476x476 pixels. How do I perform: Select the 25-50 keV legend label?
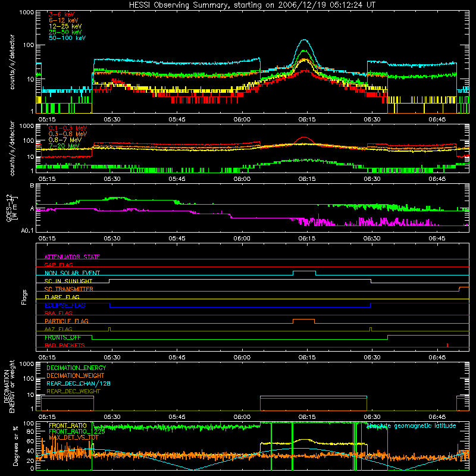(65, 32)
